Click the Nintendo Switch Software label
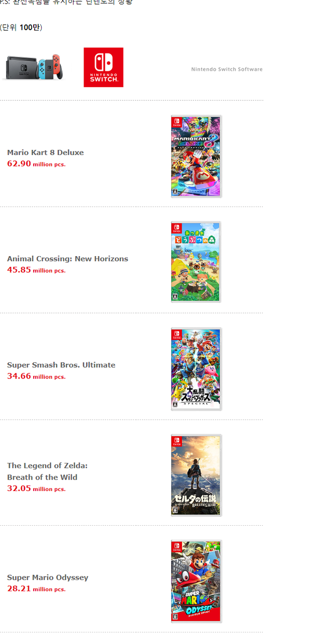This screenshot has width=322, height=644. (x=226, y=69)
